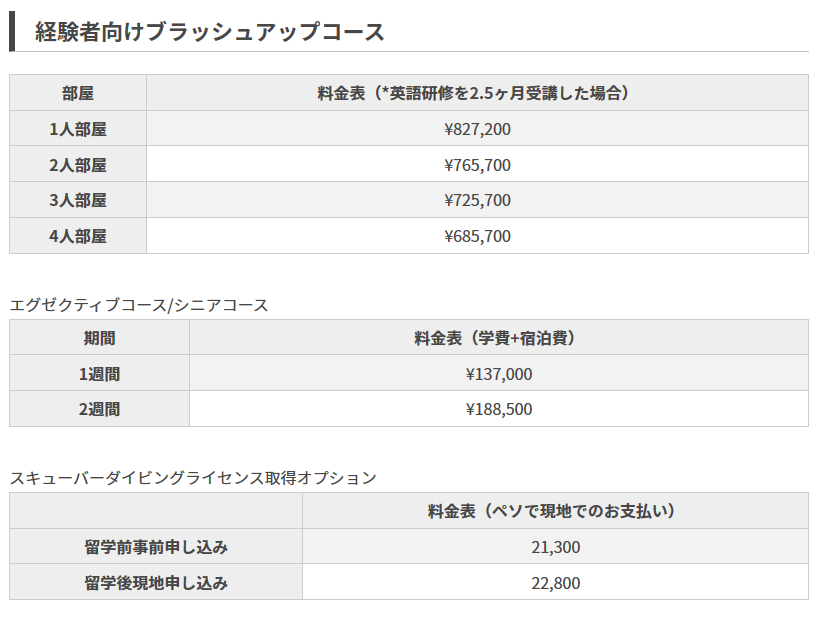Click the ¥827,200 price cell
The height and width of the screenshot is (625, 815).
[x=477, y=129]
